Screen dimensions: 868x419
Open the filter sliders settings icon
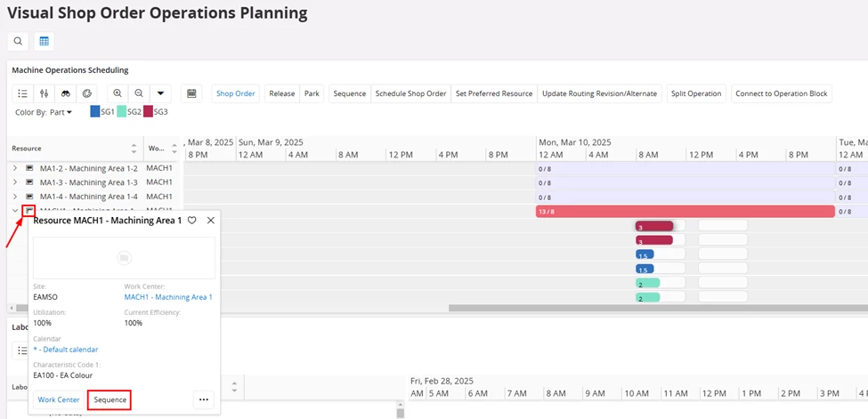pyautogui.click(x=45, y=93)
